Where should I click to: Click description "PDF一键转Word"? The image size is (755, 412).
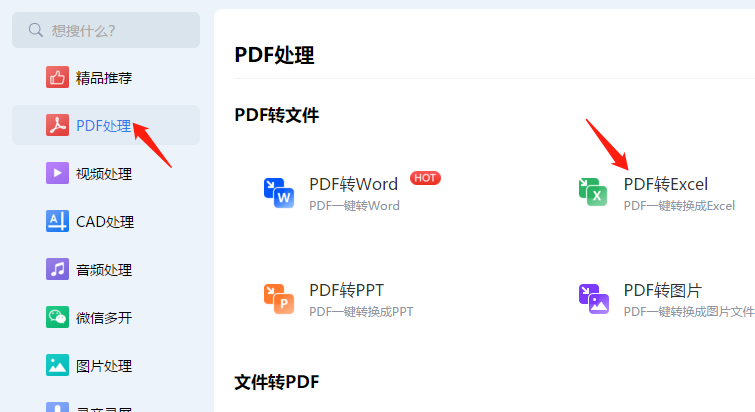pos(354,206)
